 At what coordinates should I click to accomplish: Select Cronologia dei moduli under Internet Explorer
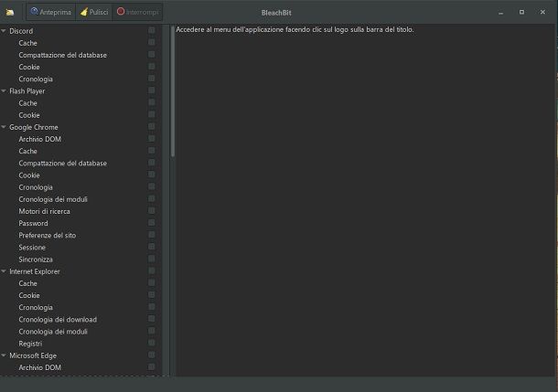tap(53, 332)
